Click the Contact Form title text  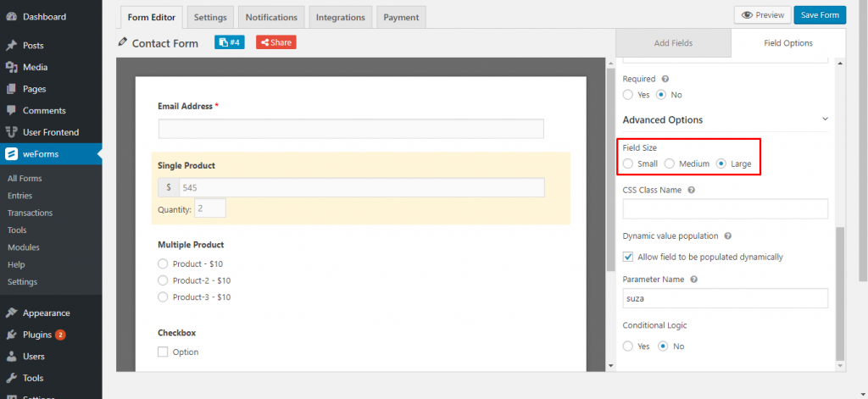pyautogui.click(x=165, y=43)
